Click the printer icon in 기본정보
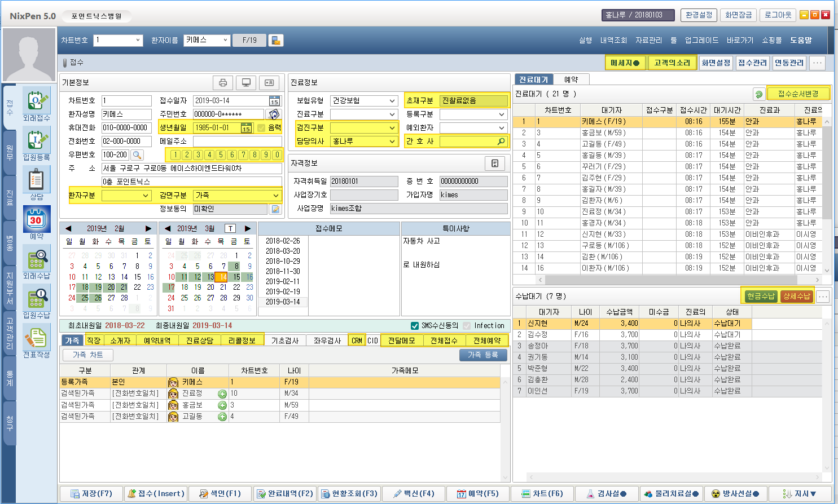The height and width of the screenshot is (504, 838). tap(223, 83)
